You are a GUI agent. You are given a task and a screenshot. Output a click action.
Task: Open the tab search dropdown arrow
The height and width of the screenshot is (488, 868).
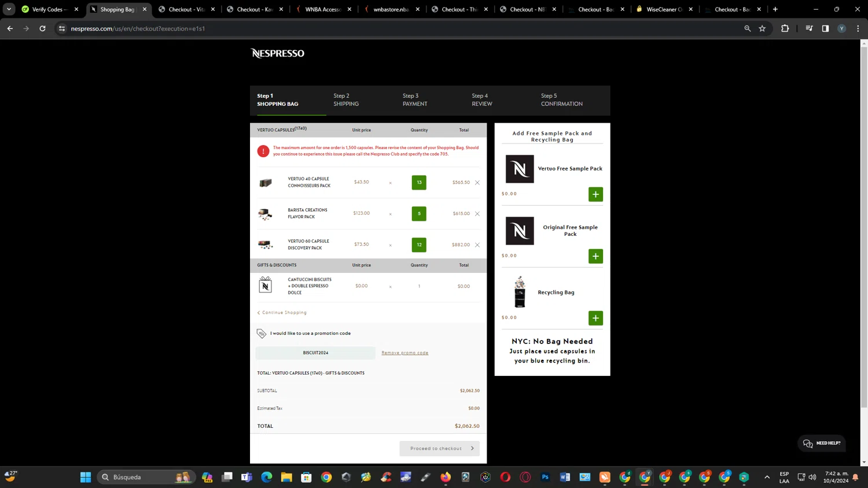9,9
